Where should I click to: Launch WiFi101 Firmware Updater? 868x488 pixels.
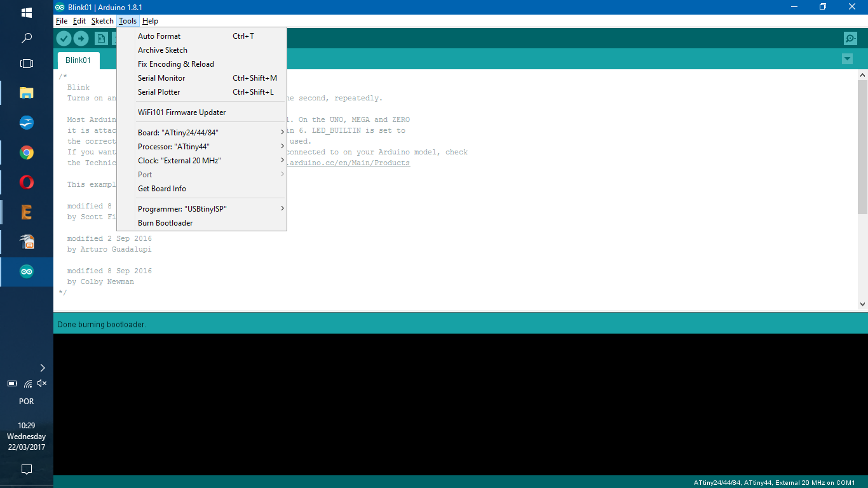tap(201, 112)
